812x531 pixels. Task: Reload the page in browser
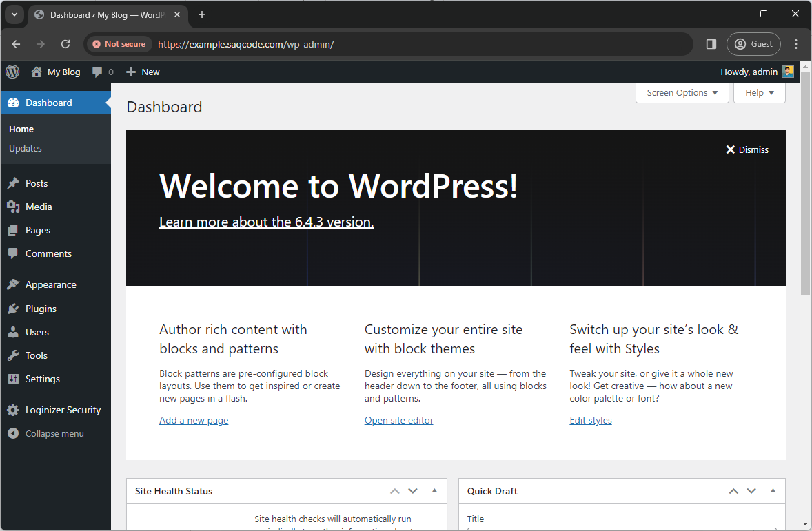pos(65,44)
